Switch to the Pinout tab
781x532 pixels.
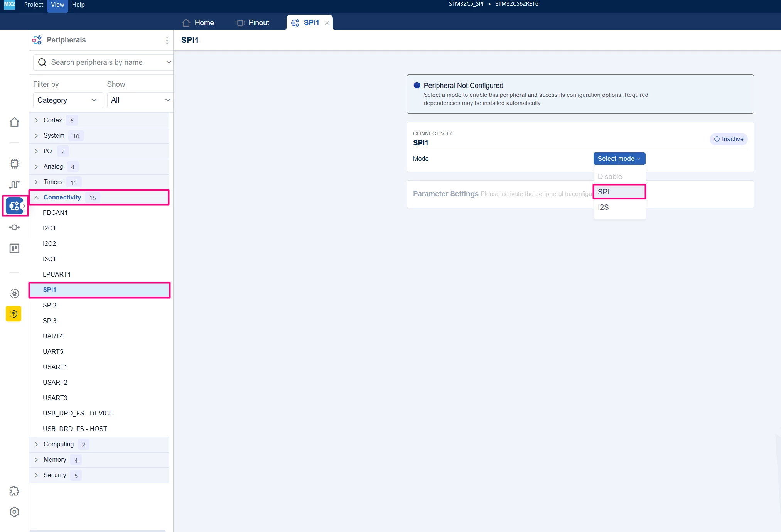(253, 23)
